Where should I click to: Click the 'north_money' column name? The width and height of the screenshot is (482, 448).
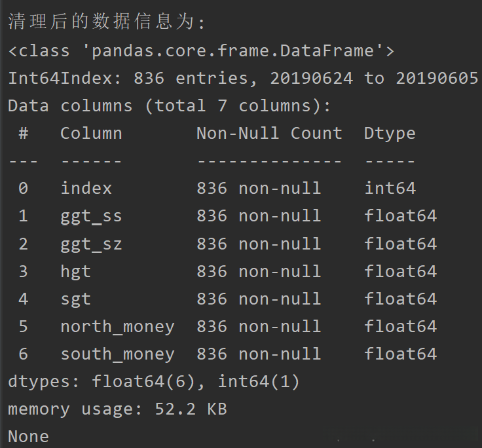pyautogui.click(x=118, y=327)
